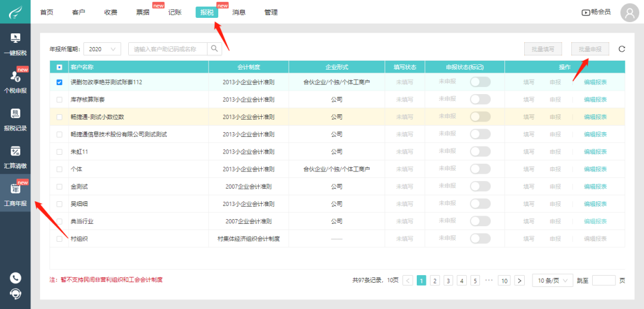Open the 报税 tab
Image resolution: width=644 pixels, height=309 pixels.
[x=207, y=13]
